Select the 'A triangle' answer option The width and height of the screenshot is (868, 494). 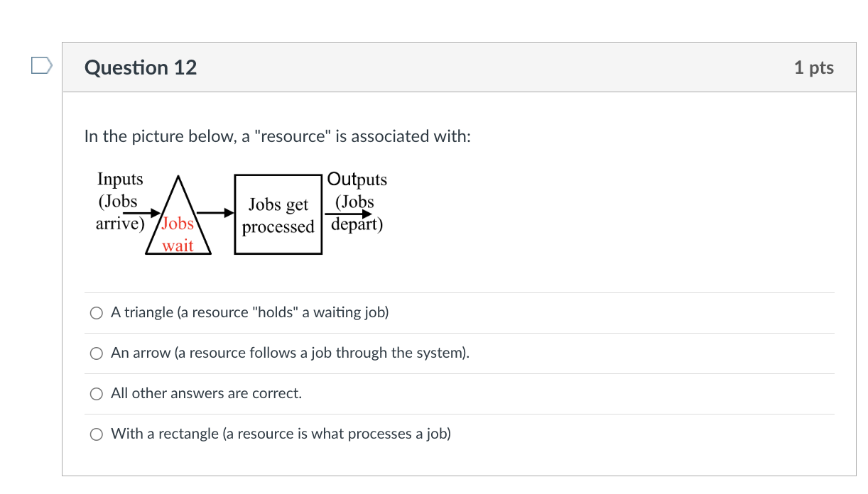tap(249, 312)
